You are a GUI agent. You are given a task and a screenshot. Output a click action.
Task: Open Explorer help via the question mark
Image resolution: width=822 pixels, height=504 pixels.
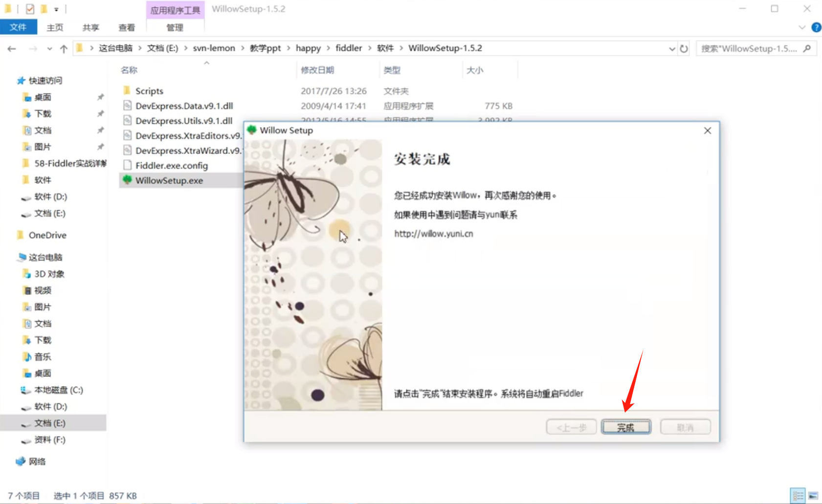816,27
